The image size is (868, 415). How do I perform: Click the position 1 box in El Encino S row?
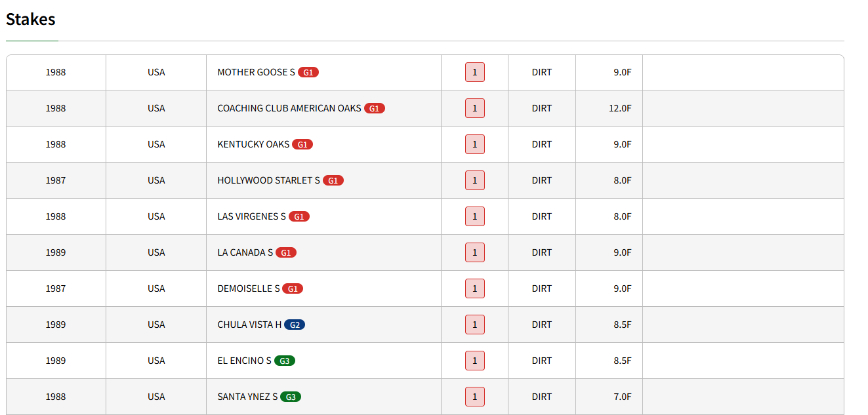pos(475,361)
